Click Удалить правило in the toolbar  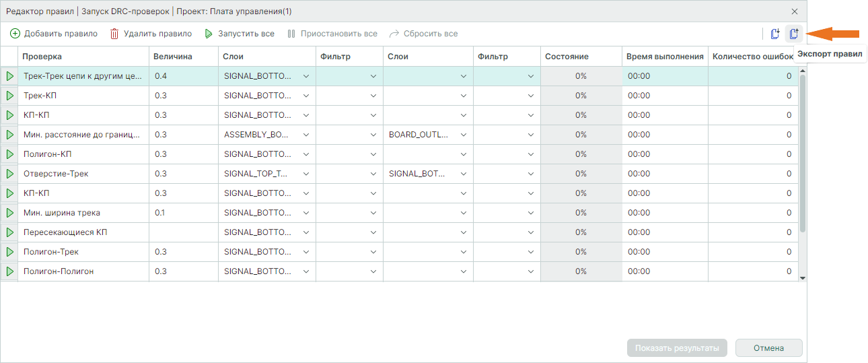[x=151, y=34]
